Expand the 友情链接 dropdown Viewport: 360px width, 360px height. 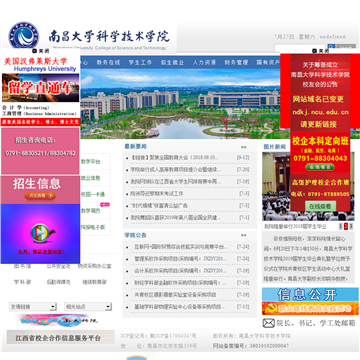(x=33, y=307)
